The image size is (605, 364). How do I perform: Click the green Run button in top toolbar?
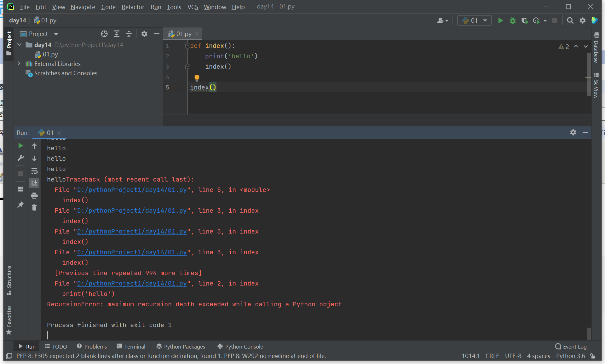(500, 21)
